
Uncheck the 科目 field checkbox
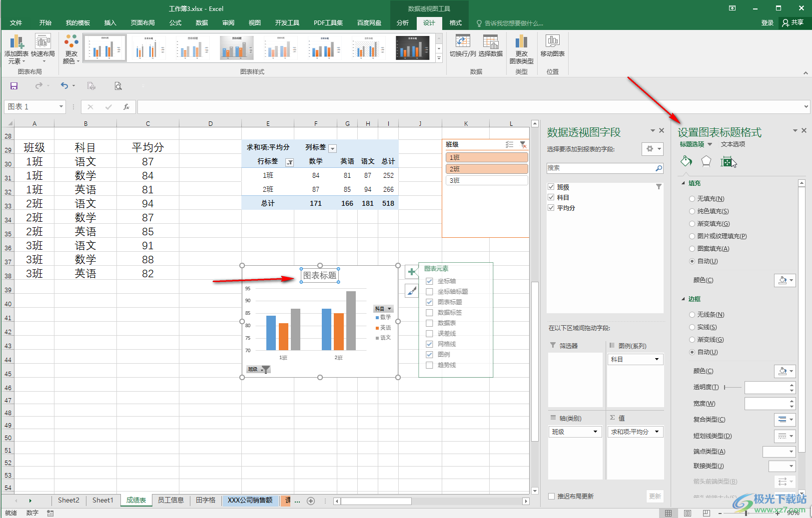[x=551, y=197]
